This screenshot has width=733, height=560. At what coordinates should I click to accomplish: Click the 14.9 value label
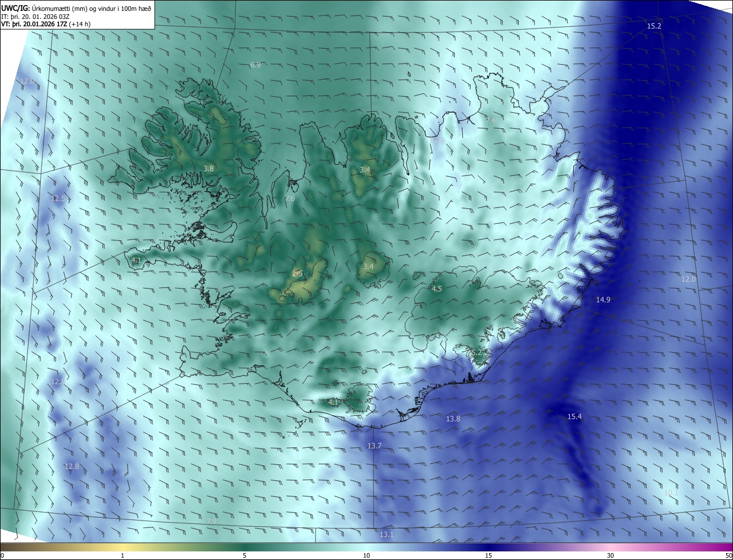(603, 300)
